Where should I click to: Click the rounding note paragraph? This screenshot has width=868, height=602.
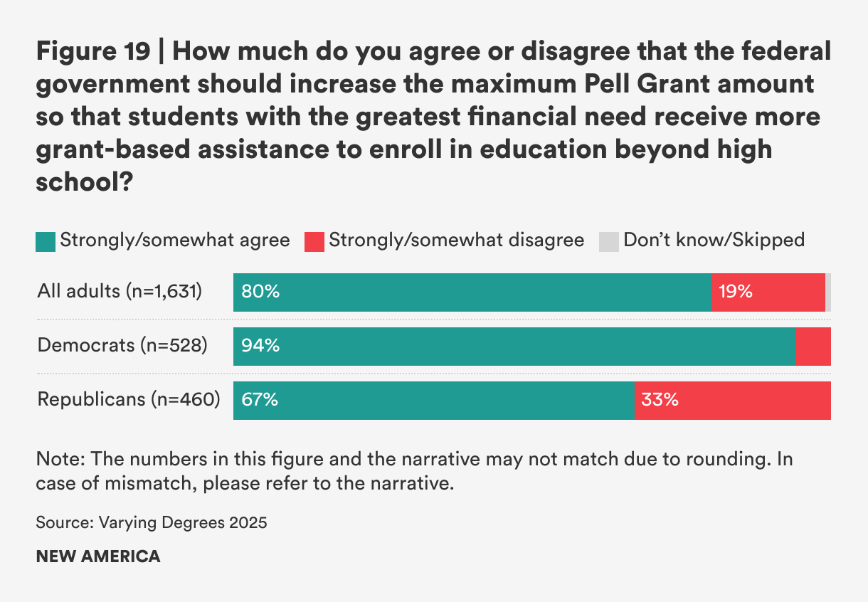coord(415,471)
